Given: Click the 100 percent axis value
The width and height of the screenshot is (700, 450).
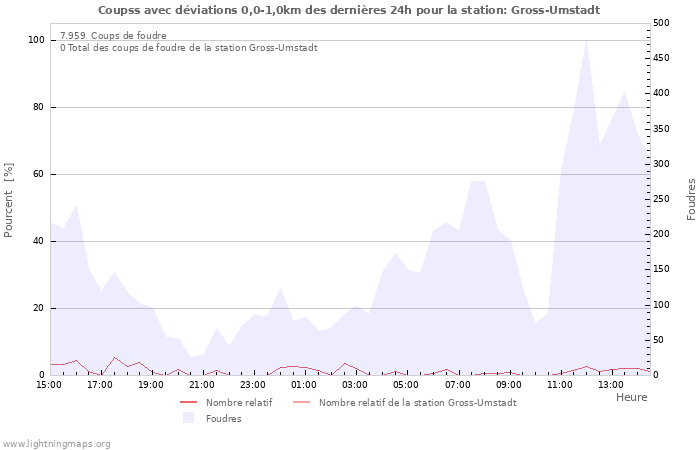Looking at the screenshot, I should tap(37, 40).
